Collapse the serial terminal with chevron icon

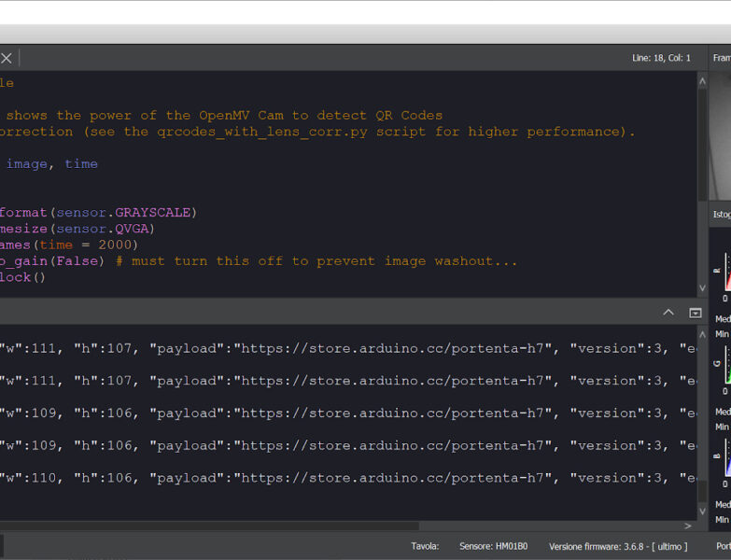(x=668, y=313)
